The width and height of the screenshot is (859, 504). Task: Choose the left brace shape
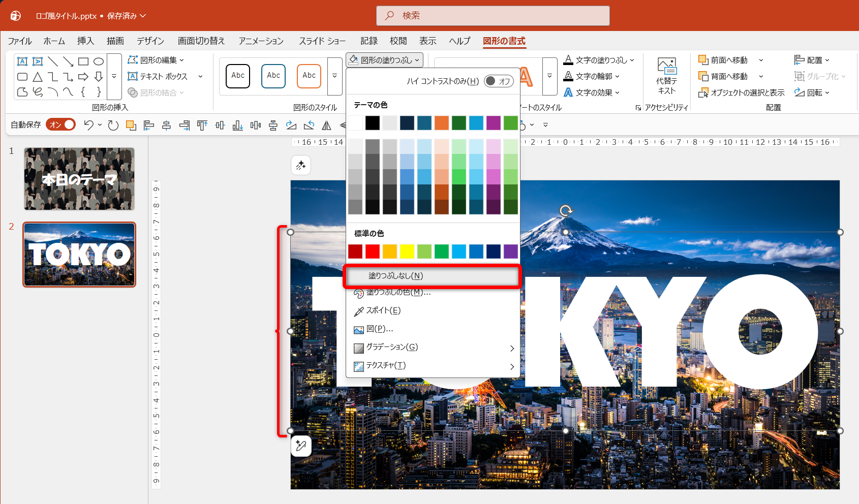coord(83,92)
